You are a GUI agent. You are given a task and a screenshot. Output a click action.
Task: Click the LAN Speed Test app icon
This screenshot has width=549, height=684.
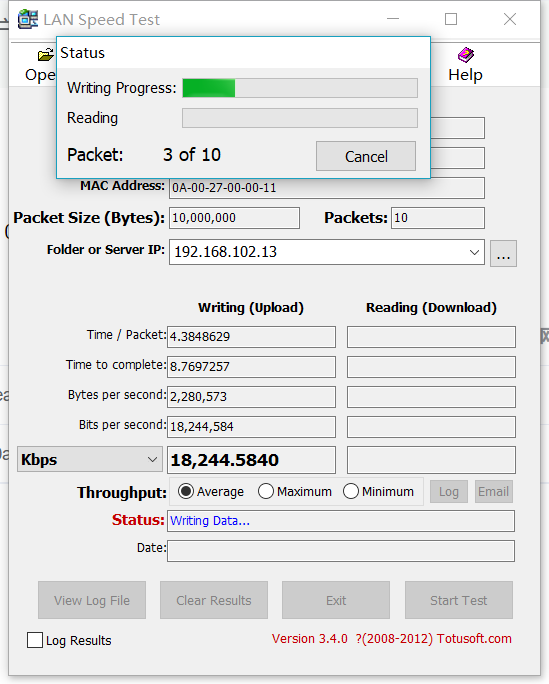pos(27,19)
